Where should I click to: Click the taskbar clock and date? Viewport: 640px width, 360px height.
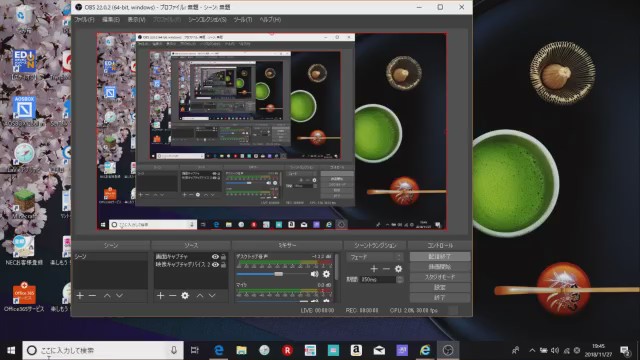click(x=598, y=350)
